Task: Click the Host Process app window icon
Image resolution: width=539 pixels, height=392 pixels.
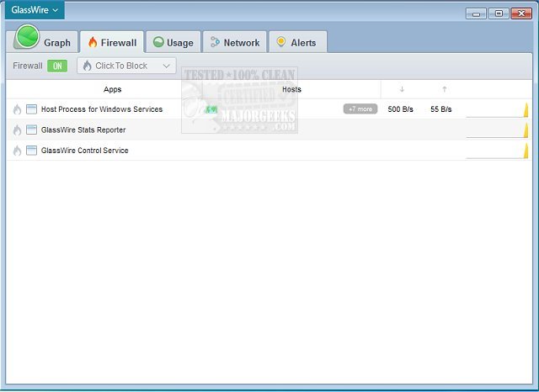Action: 32,109
